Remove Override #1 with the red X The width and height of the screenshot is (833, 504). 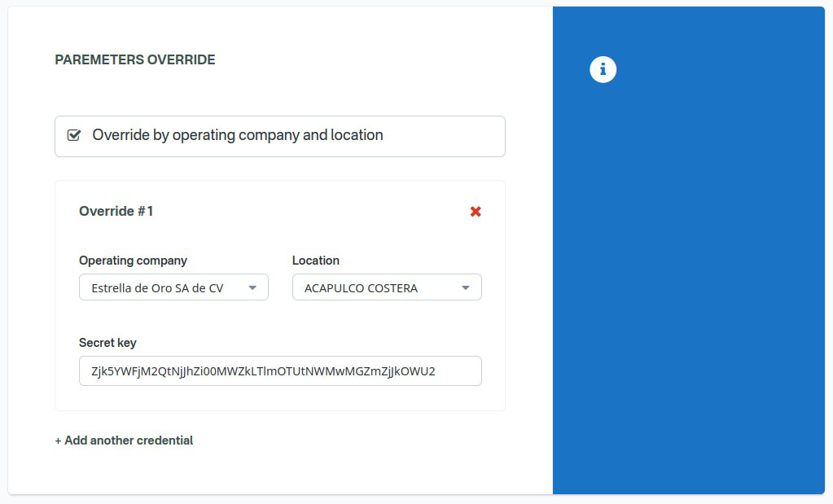click(x=476, y=212)
